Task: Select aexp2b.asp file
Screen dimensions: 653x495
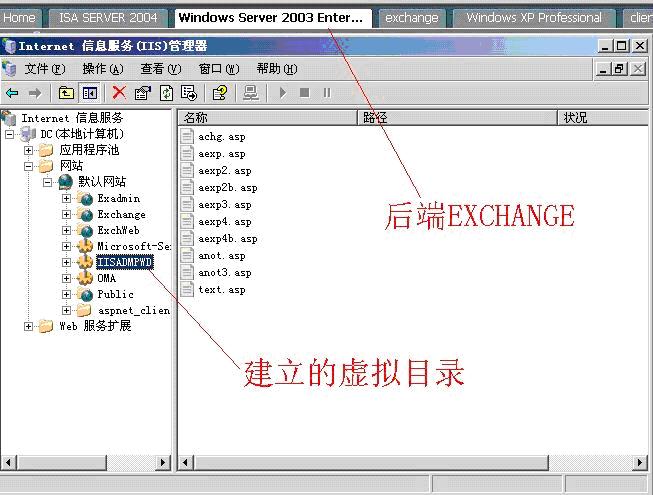Action: 228,188
